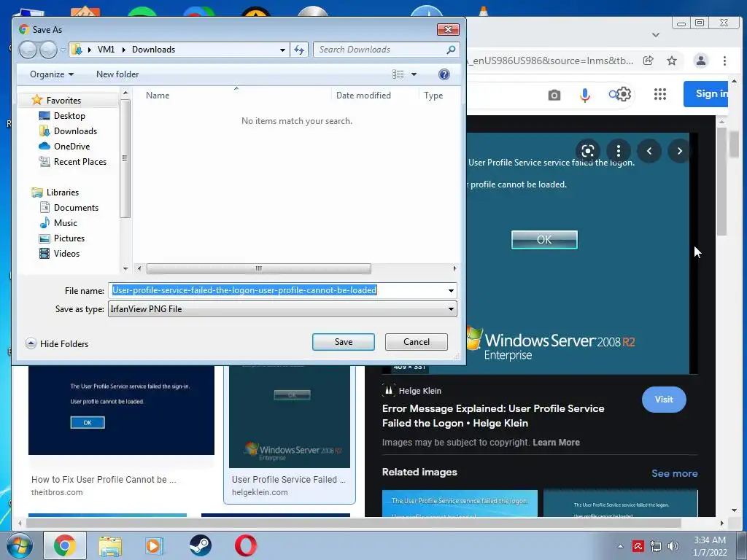The height and width of the screenshot is (560, 747).
Task: Change view using the view icon
Action: point(398,74)
